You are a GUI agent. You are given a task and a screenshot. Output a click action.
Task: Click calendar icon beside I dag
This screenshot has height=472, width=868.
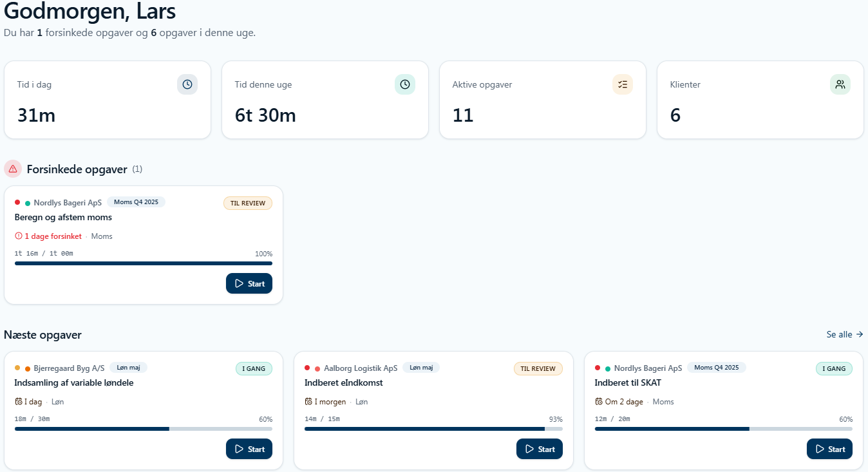19,402
